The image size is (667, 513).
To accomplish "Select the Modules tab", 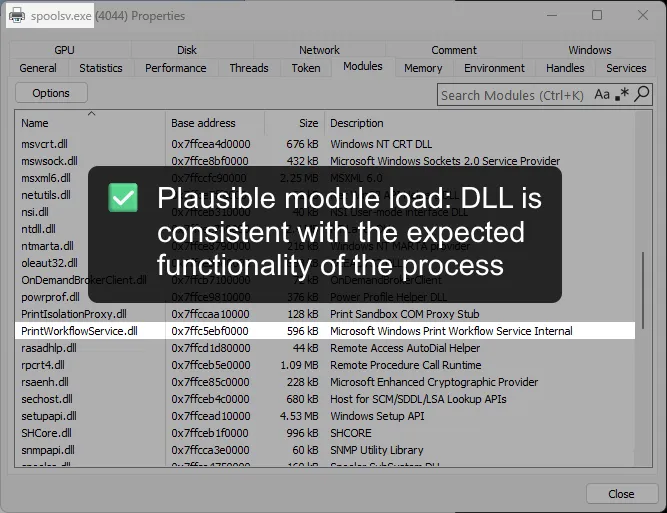I will coord(363,66).
